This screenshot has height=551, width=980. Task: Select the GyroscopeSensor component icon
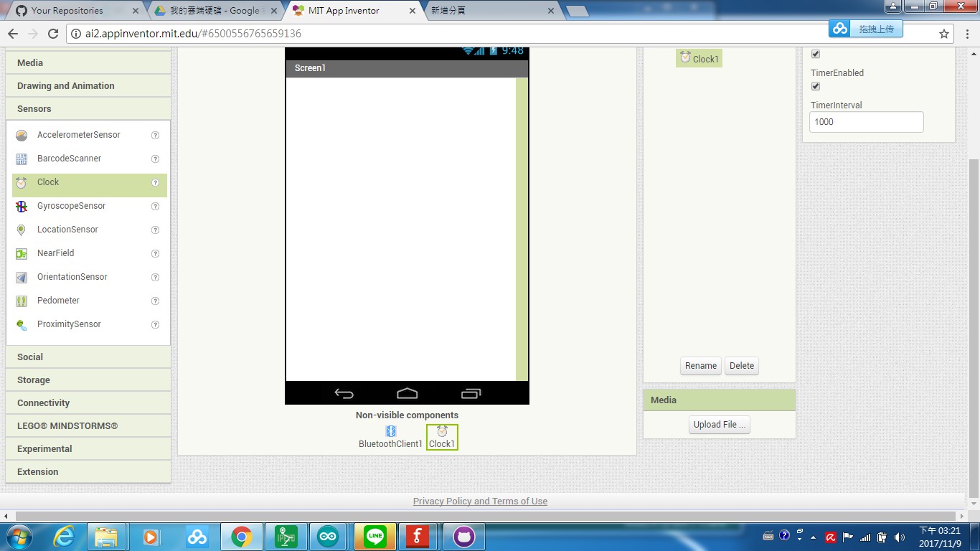point(22,206)
